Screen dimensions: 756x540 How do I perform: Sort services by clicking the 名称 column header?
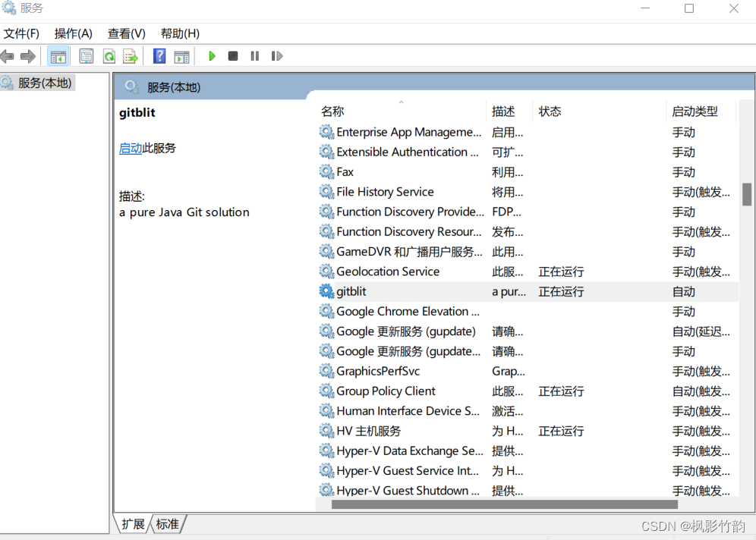pyautogui.click(x=332, y=111)
